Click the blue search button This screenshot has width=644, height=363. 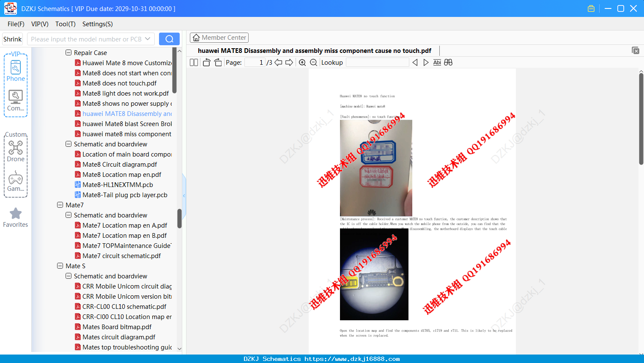tap(169, 39)
